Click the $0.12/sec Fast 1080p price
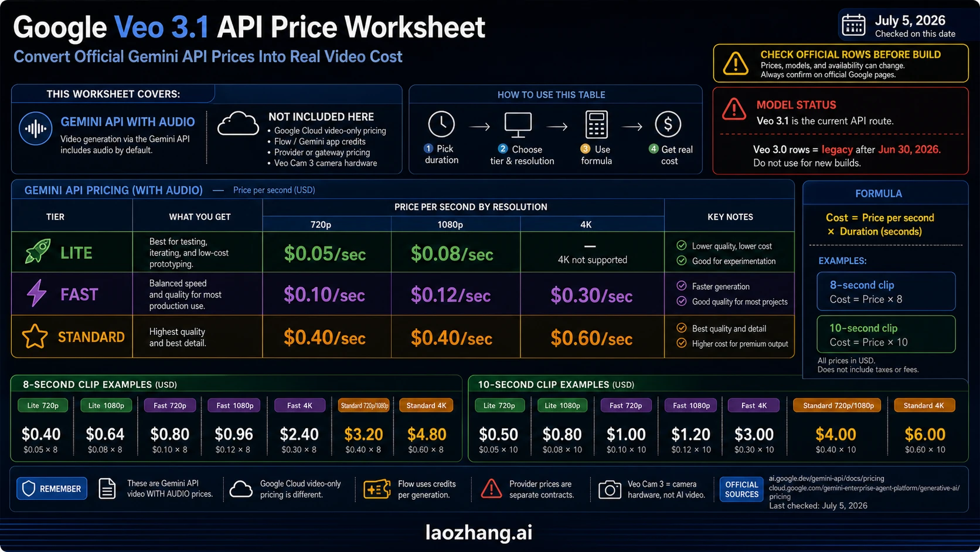Image resolution: width=980 pixels, height=552 pixels. 451,294
